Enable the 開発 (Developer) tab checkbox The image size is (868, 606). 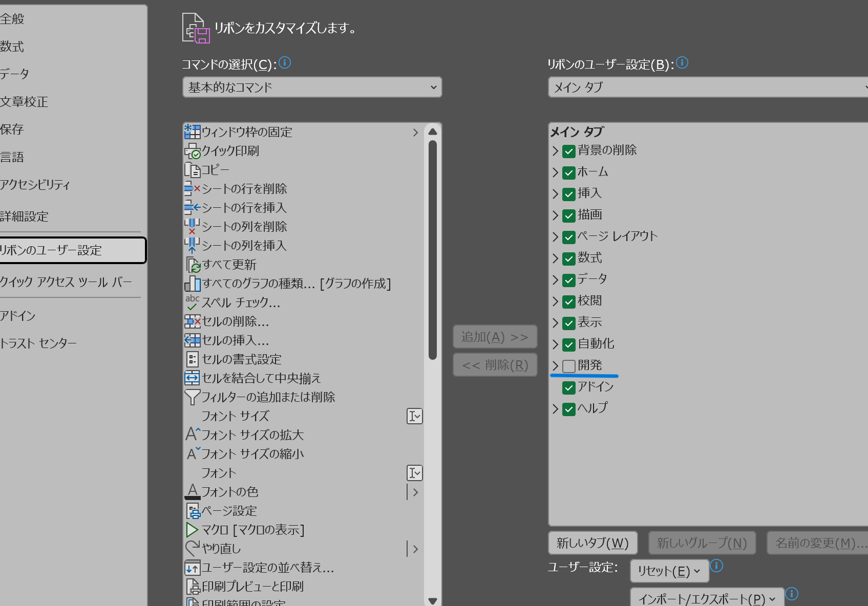tap(568, 366)
